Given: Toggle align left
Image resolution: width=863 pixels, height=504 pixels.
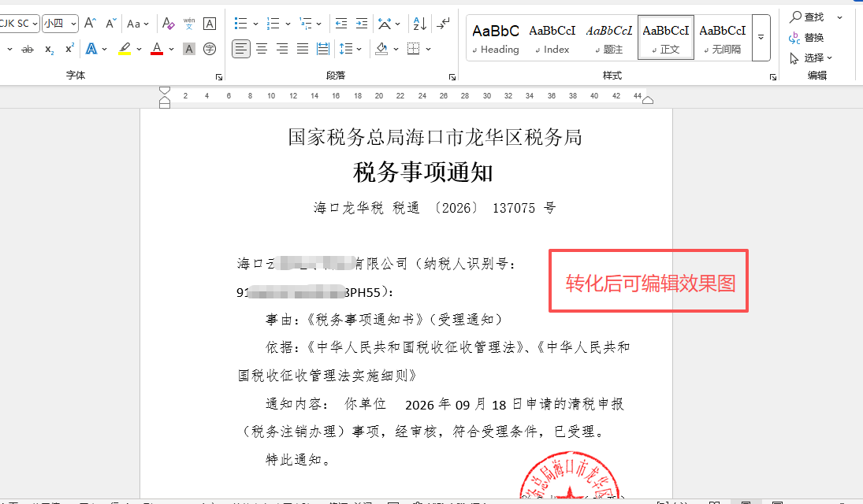Looking at the screenshot, I should click(240, 49).
